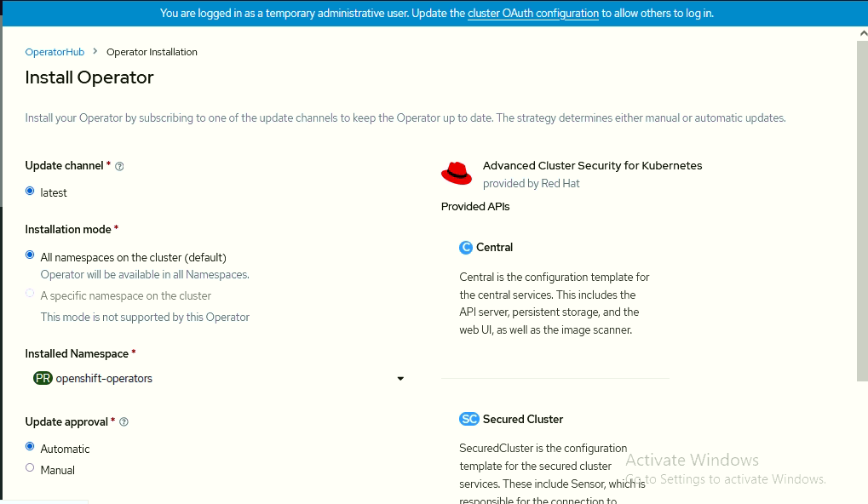The image size is (868, 504).
Task: Go back to OperatorHub via breadcrumb
Action: point(55,52)
